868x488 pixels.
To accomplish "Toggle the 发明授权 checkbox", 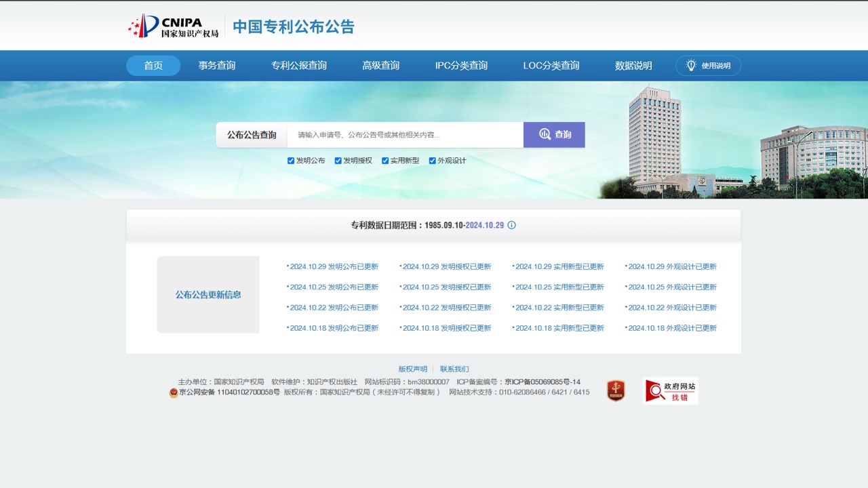I will 338,161.
